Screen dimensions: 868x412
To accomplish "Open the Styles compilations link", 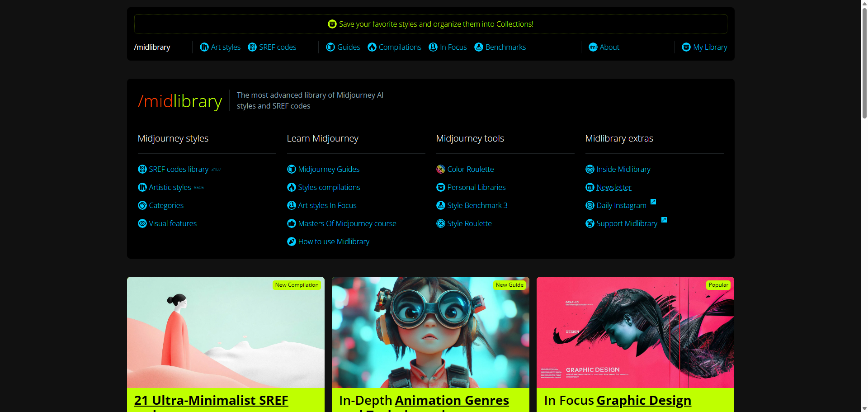I will point(324,187).
